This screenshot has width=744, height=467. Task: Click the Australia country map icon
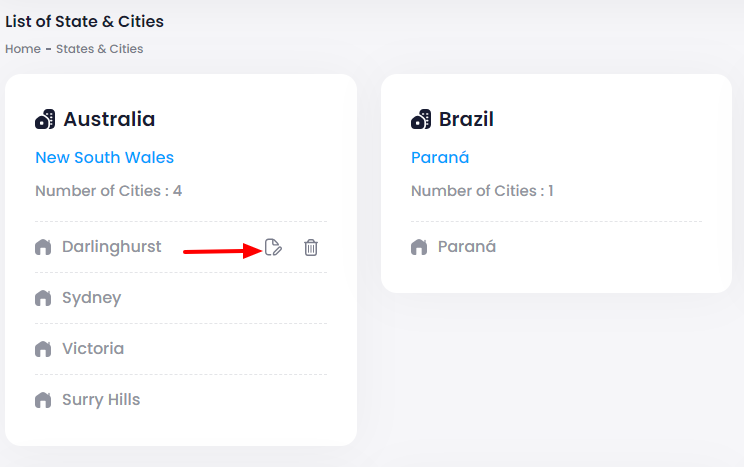point(45,120)
